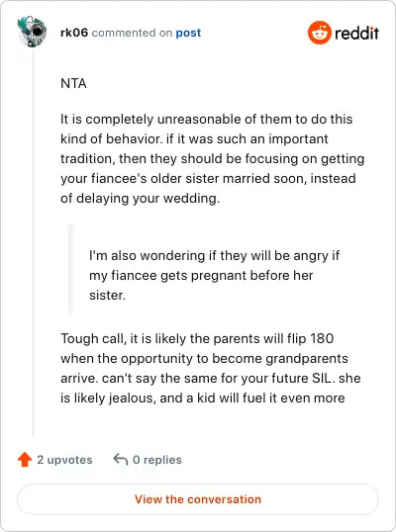This screenshot has width=396, height=532.
Task: Open the rk06 username link
Action: tap(74, 33)
